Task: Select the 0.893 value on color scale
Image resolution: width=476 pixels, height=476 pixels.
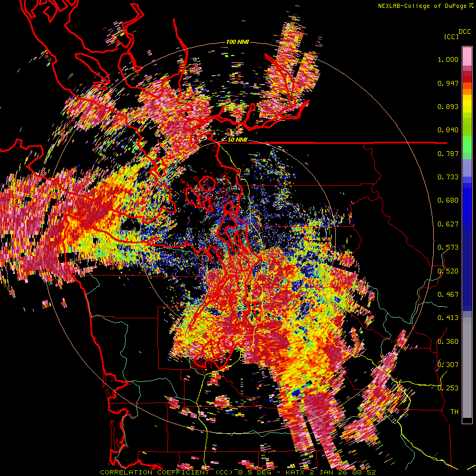Action: point(448,106)
